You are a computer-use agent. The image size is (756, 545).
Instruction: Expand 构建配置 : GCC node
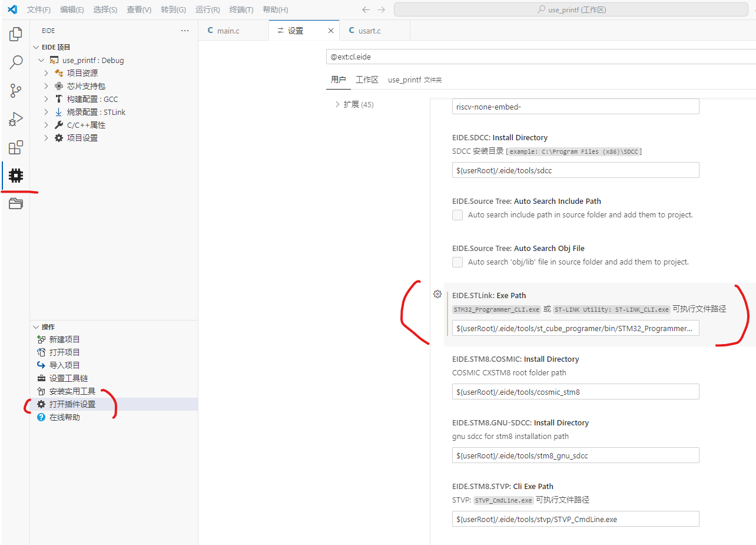47,99
